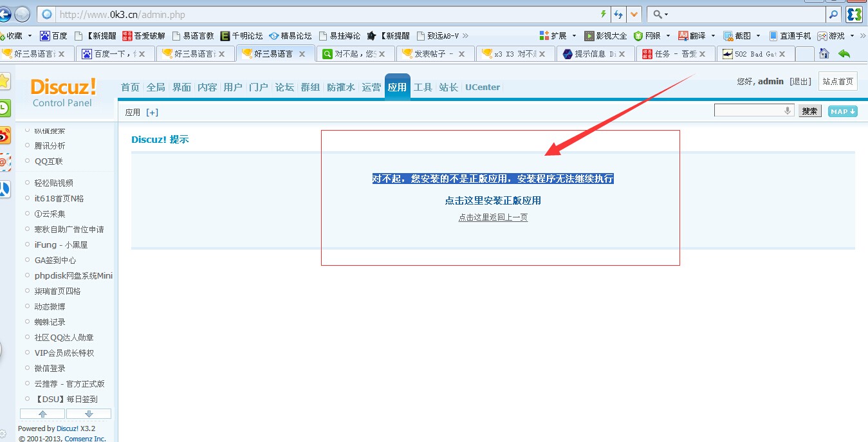Switch to the 应用 admin tab
868x442 pixels.
click(397, 86)
